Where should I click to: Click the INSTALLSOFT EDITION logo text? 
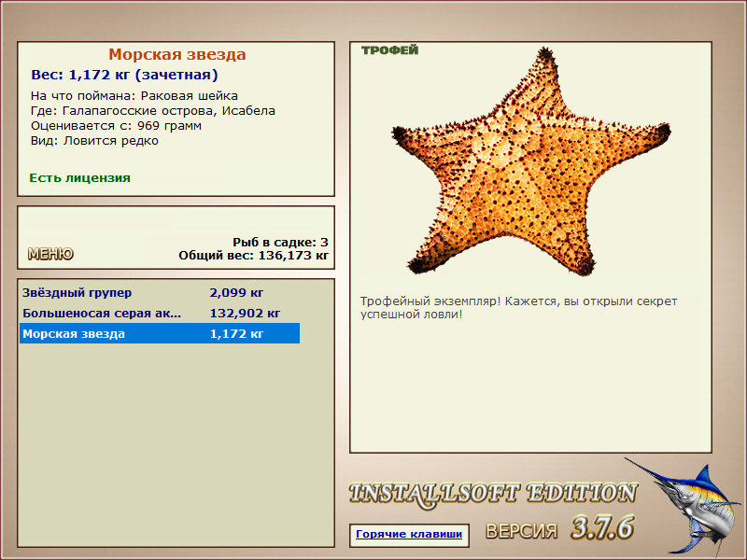[493, 494]
